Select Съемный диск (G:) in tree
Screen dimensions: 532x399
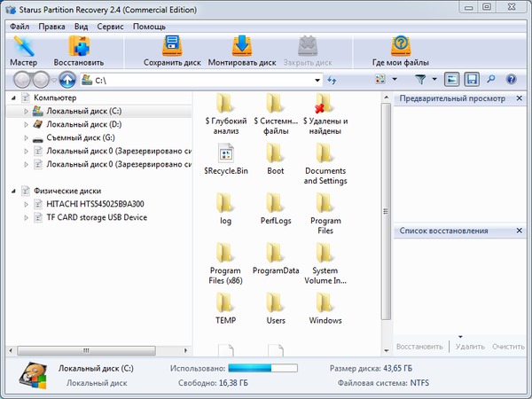[x=80, y=138]
